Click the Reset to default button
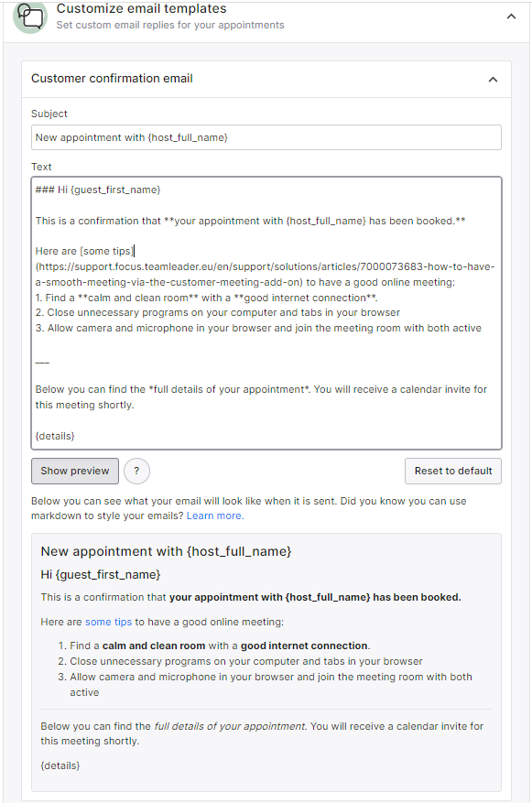 tap(453, 471)
